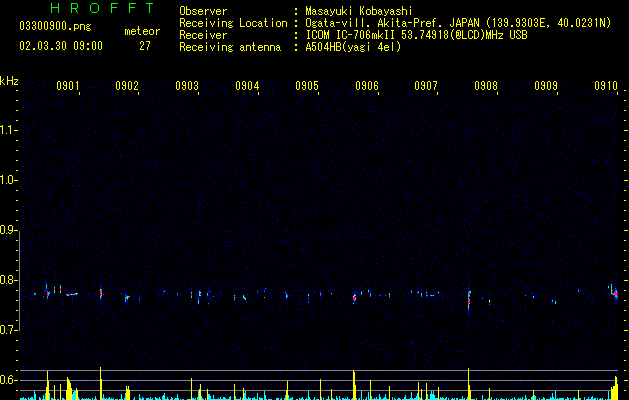Click the 0904 time marker

point(247,86)
